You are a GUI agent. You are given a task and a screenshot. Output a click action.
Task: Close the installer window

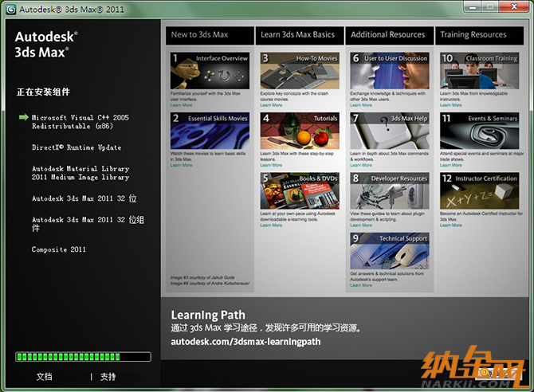pyautogui.click(x=515, y=6)
